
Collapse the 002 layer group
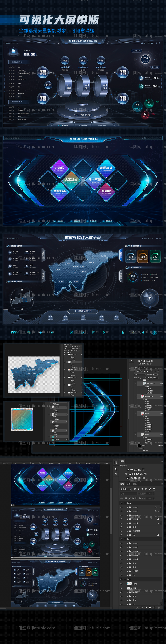point(125,539)
